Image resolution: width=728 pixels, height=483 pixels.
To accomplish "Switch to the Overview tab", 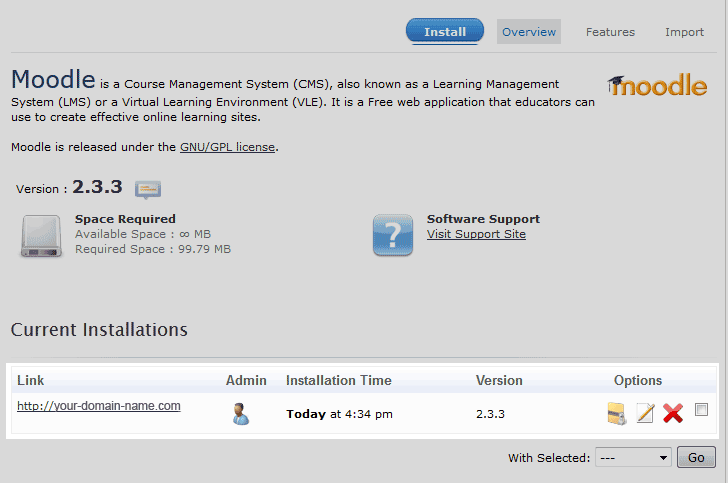I will point(529,32).
